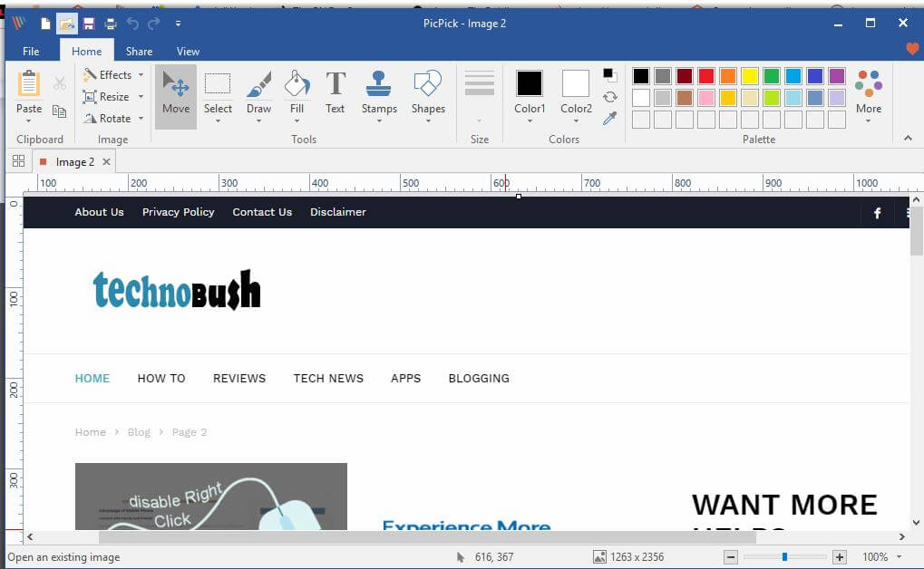Expand the Effects dropdown

[141, 74]
